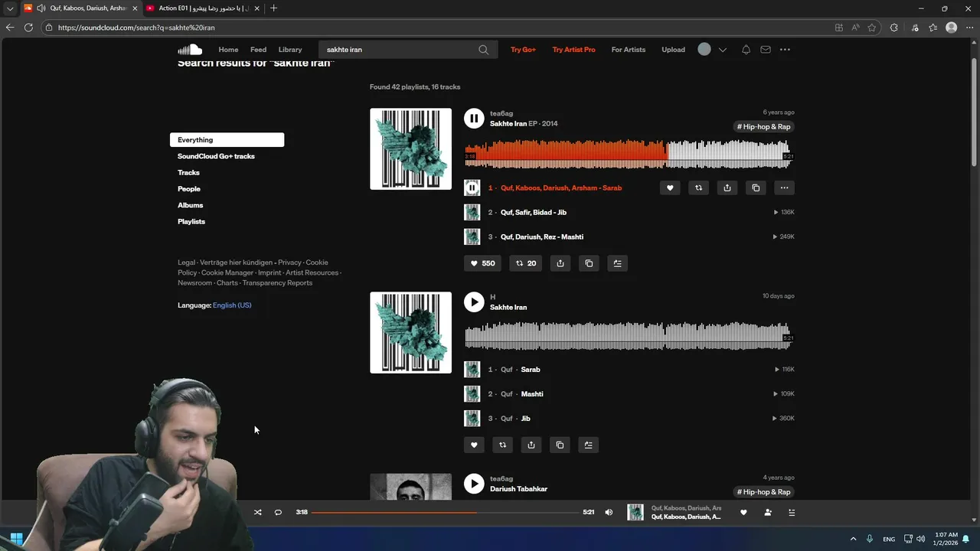Mute the player volume
Viewport: 980px width, 551px height.
[609, 512]
